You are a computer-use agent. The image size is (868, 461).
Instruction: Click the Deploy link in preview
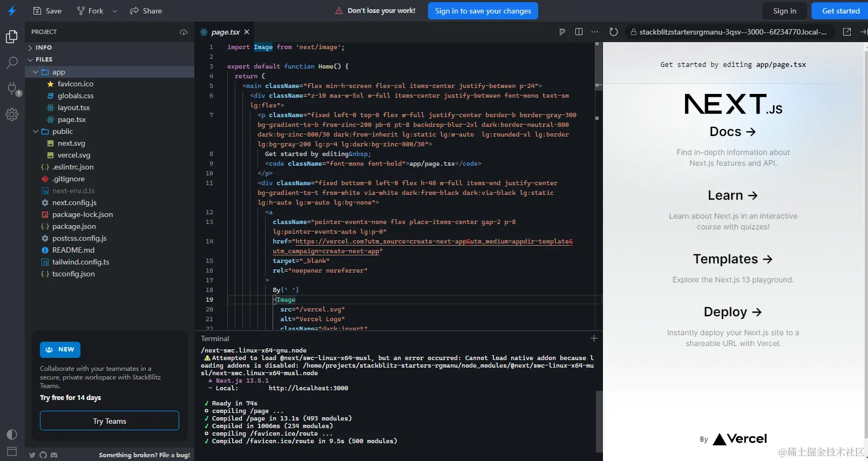coord(733,312)
